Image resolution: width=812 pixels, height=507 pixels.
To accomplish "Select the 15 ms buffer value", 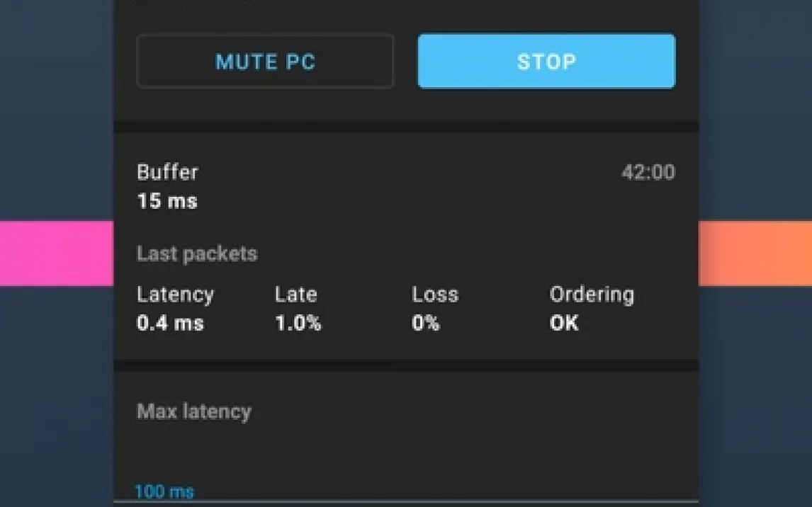I will pyautogui.click(x=167, y=201).
